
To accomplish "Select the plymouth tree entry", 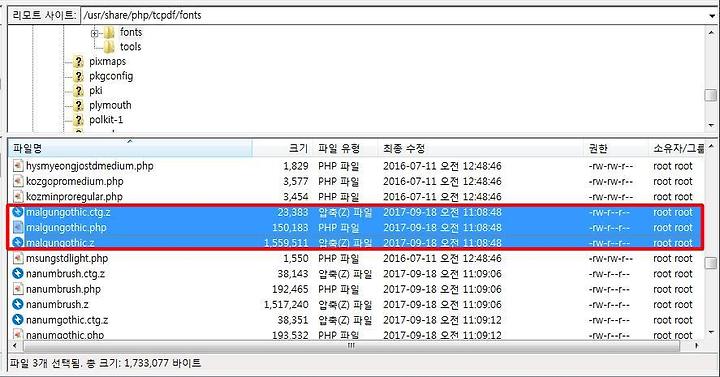I will (110, 106).
